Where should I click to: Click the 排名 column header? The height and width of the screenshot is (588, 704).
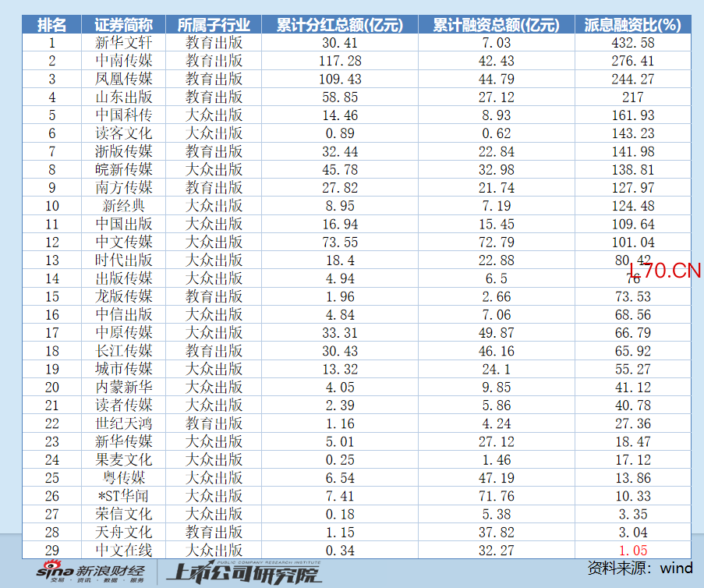click(52, 25)
